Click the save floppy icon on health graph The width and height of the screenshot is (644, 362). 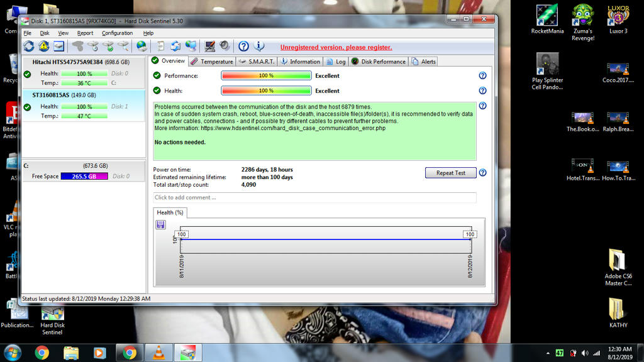pyautogui.click(x=160, y=224)
